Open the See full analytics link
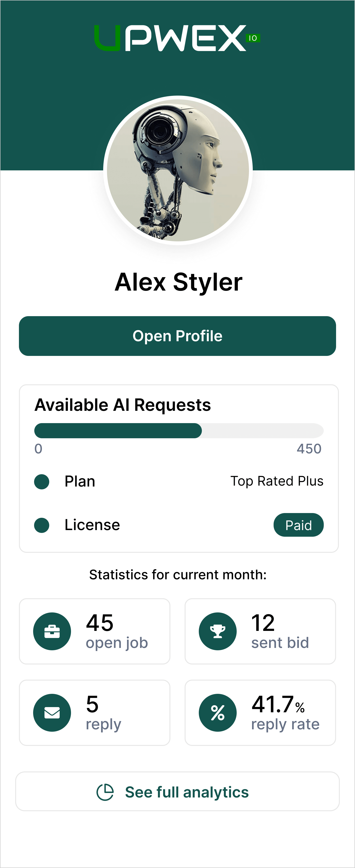Screen dimensions: 355x868 coord(186,792)
